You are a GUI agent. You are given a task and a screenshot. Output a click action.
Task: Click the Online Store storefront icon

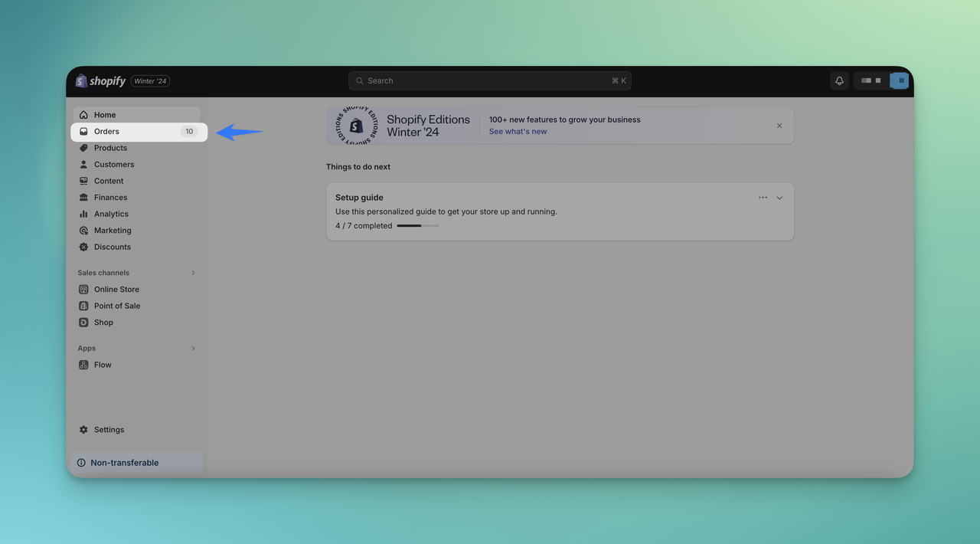(83, 289)
